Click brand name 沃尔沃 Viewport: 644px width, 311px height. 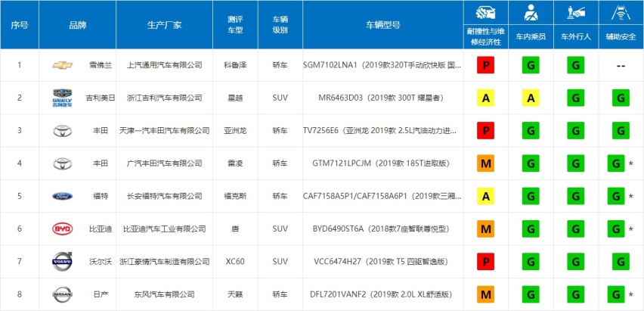point(101,262)
